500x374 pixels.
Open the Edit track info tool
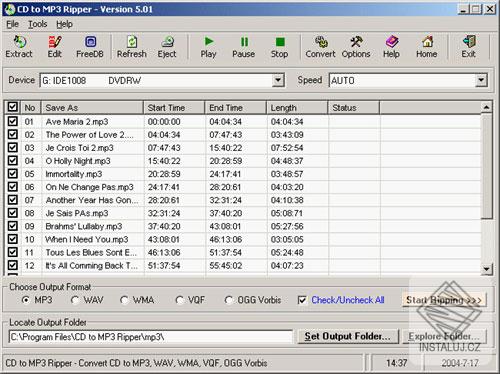point(55,47)
